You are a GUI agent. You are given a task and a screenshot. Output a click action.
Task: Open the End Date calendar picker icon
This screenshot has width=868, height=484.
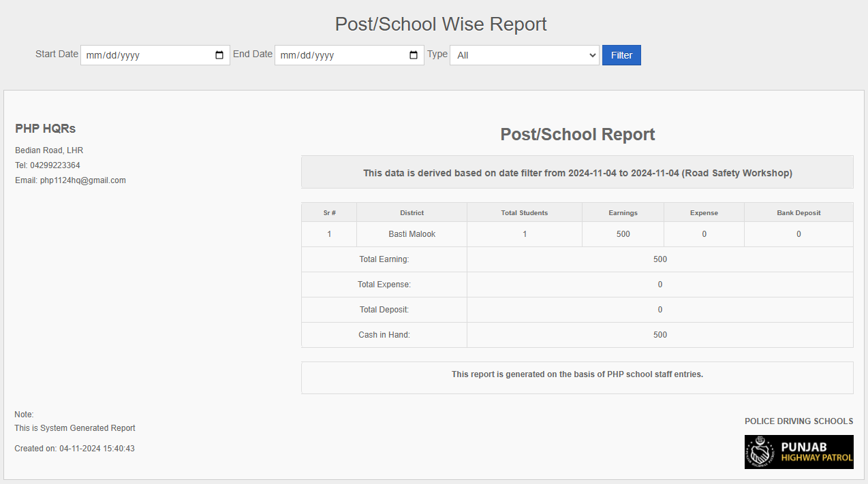[414, 55]
